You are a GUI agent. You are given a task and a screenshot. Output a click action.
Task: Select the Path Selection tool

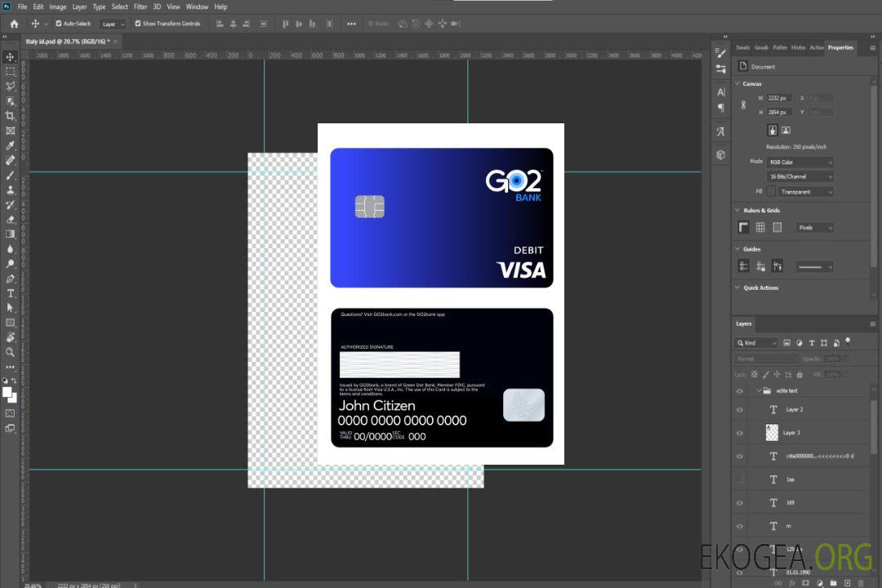coord(10,308)
